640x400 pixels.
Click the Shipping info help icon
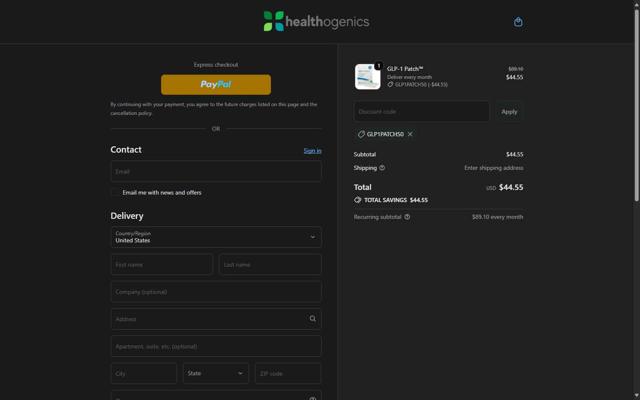coord(382,168)
